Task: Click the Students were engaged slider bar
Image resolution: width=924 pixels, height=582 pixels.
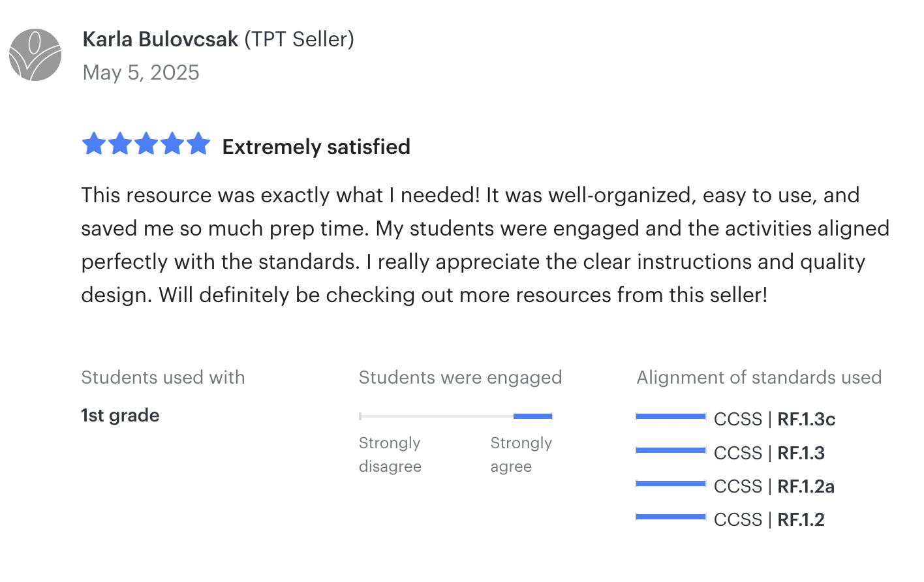Action: [456, 416]
